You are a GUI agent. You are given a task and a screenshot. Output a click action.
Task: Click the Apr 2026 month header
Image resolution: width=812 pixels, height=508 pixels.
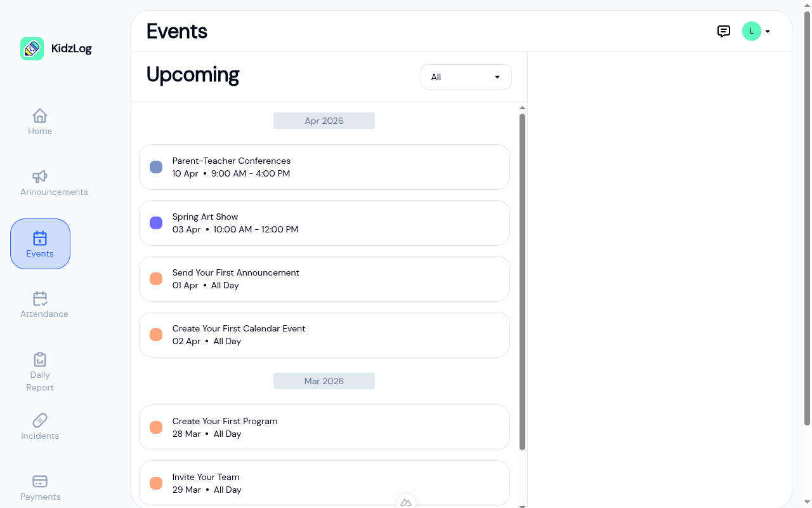pyautogui.click(x=324, y=121)
